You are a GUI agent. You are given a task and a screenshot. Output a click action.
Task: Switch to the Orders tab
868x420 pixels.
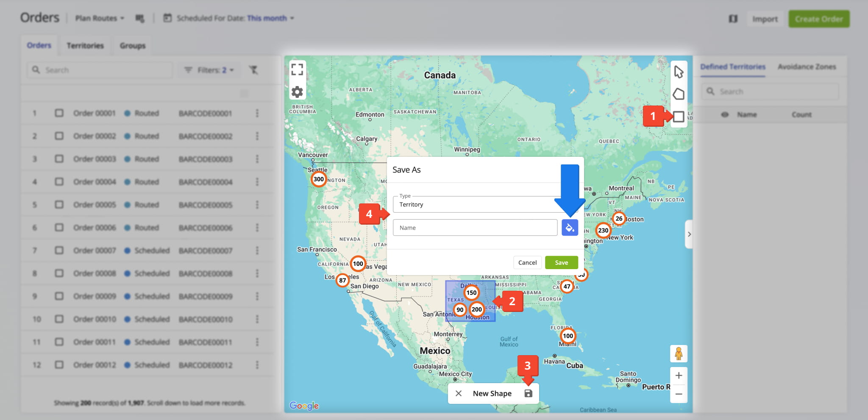pos(39,45)
